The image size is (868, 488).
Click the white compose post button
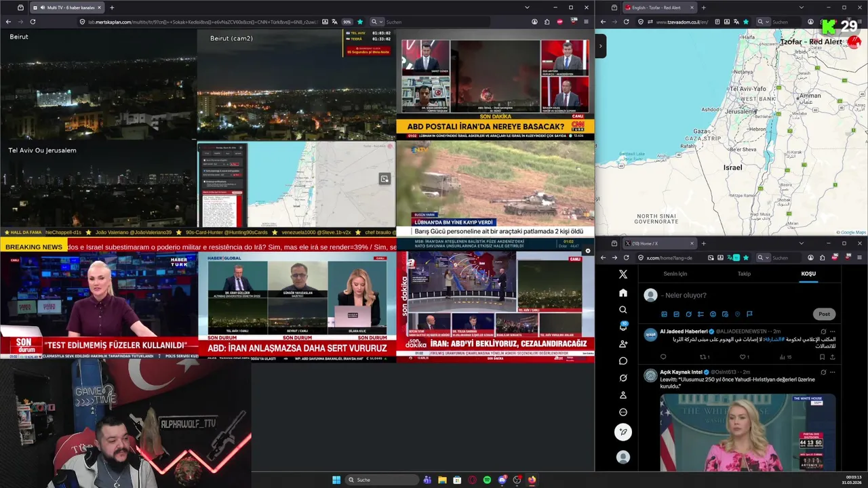point(623,432)
